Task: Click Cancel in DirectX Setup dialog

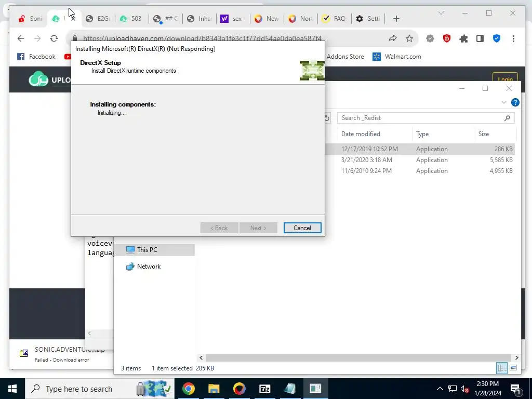Action: pyautogui.click(x=302, y=228)
